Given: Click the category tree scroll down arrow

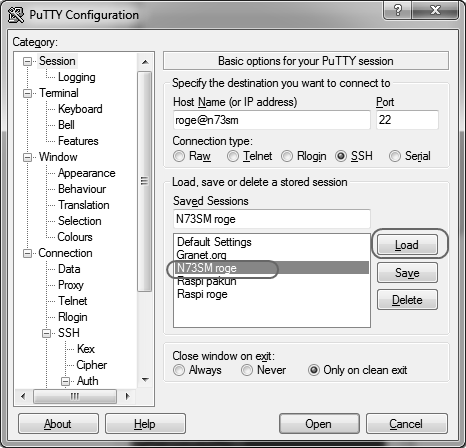Looking at the screenshot, I should click(x=145, y=380).
